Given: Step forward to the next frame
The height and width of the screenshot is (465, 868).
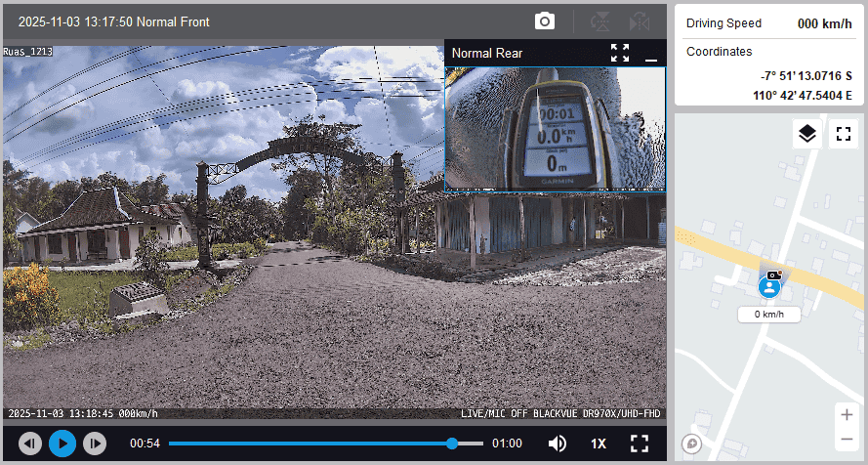Looking at the screenshot, I should coord(94,444).
